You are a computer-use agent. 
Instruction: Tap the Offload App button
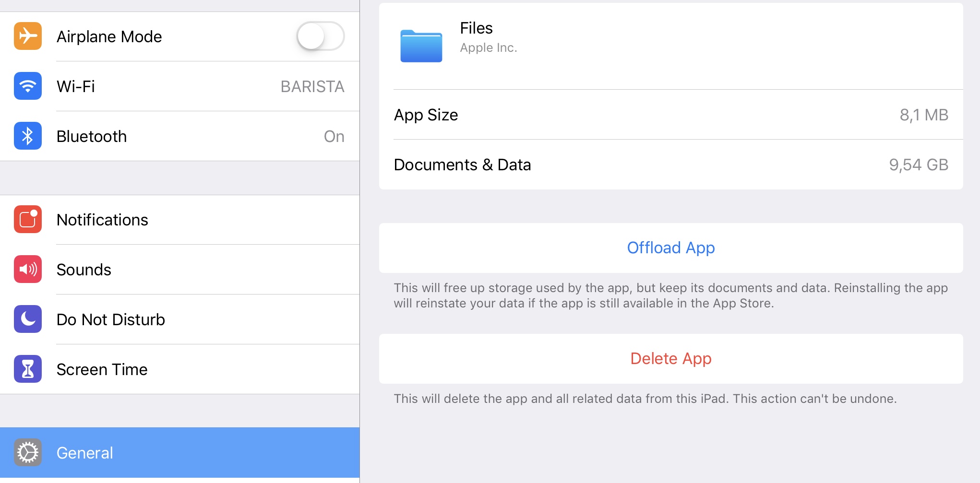point(671,248)
